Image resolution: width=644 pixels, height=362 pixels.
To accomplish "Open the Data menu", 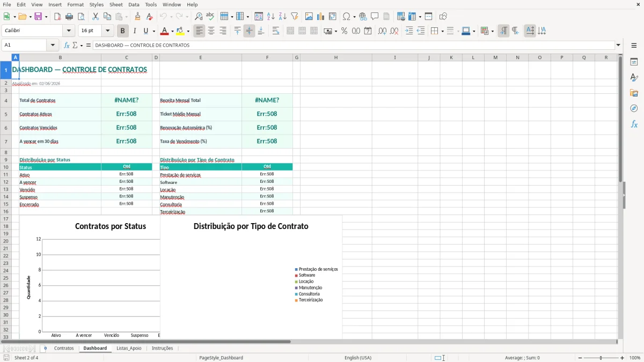I will point(134,4).
